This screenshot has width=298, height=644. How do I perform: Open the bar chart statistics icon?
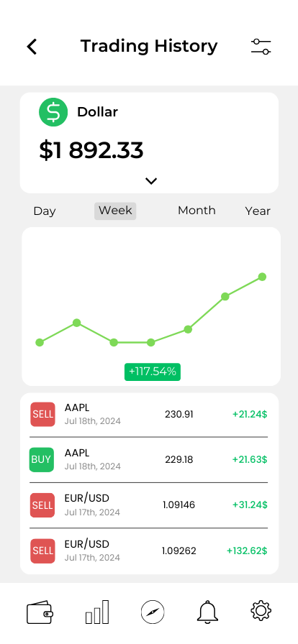[97, 612]
